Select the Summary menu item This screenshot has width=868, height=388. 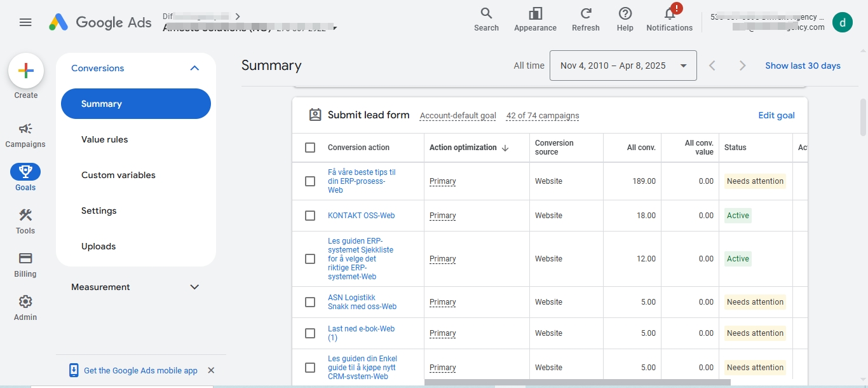click(x=136, y=104)
